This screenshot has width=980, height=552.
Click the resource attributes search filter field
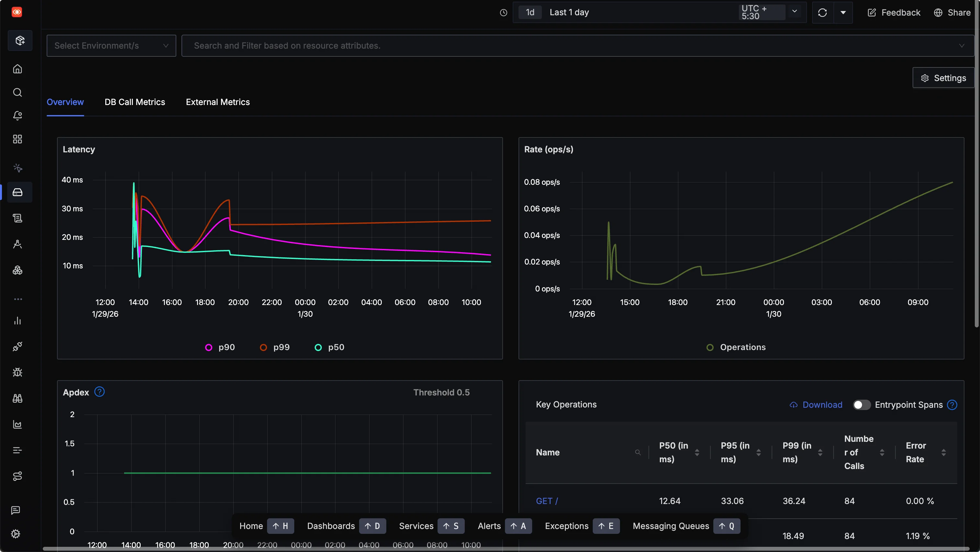click(x=571, y=46)
